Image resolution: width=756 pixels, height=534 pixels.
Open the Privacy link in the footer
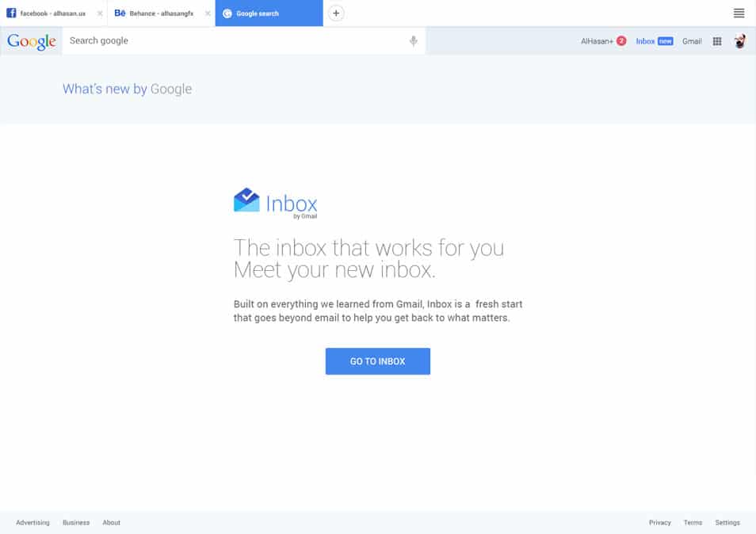click(659, 522)
